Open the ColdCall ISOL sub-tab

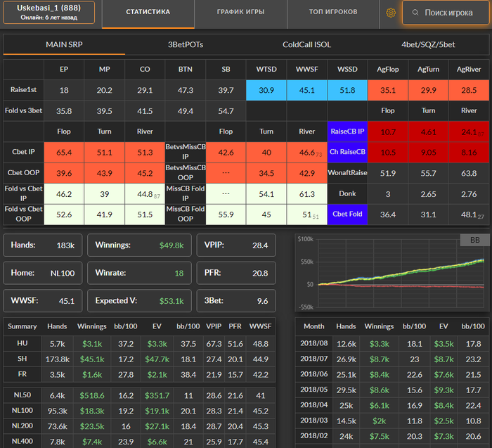tap(306, 44)
